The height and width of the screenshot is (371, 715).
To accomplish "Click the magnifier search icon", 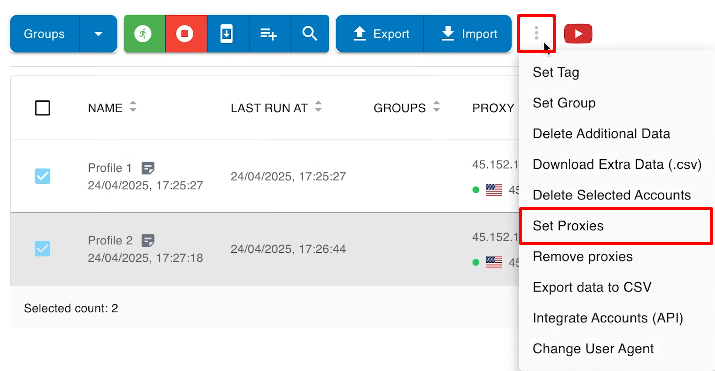I will (x=310, y=34).
